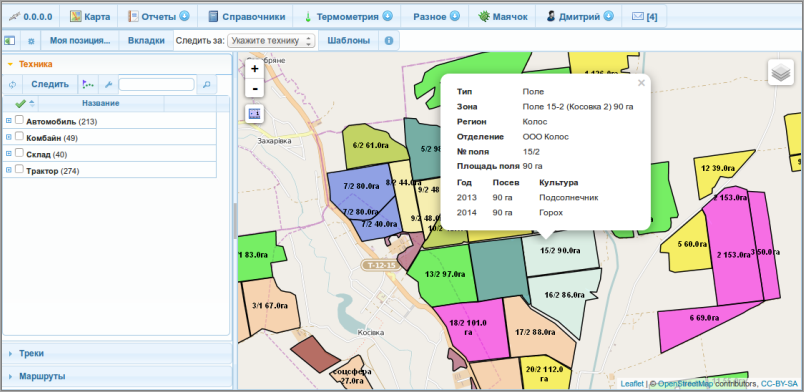Zoom out the map with minus
This screenshot has width=804, height=392.
(255, 89)
